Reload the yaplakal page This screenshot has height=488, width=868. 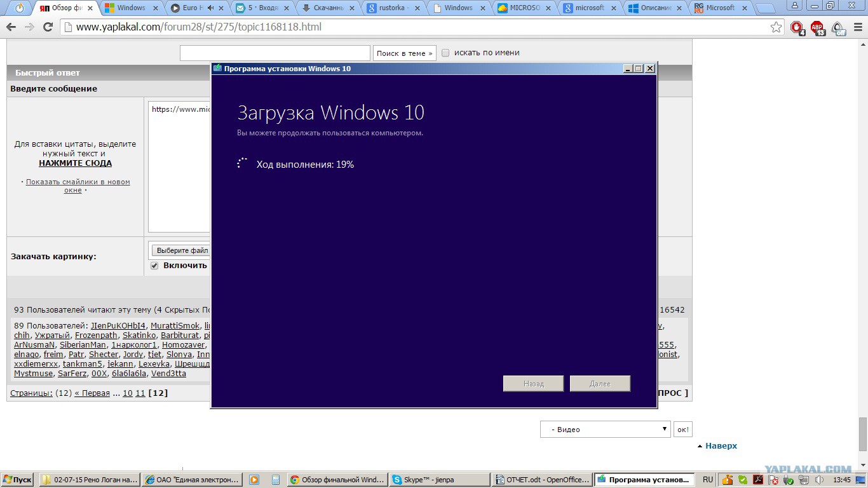[x=48, y=27]
